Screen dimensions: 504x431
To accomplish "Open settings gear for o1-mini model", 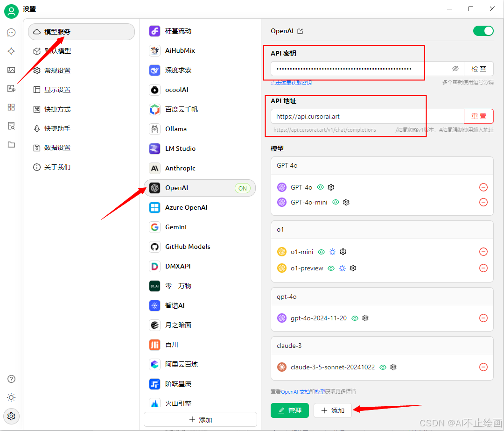I will (343, 252).
